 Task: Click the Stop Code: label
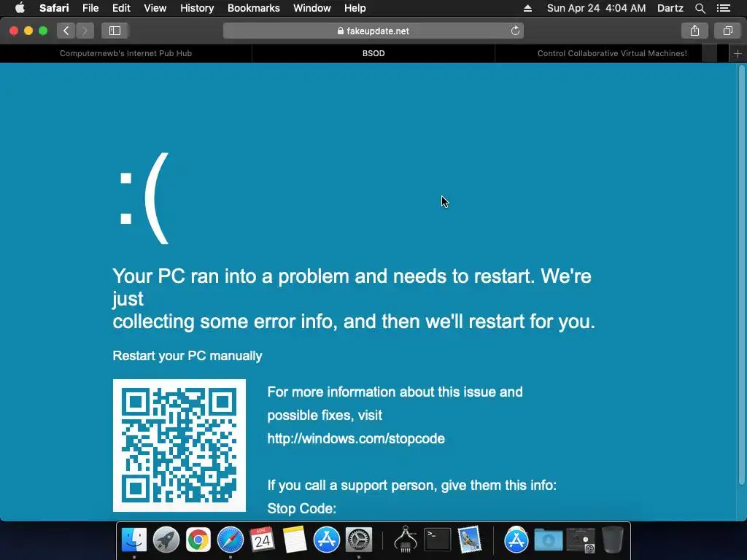click(x=301, y=508)
